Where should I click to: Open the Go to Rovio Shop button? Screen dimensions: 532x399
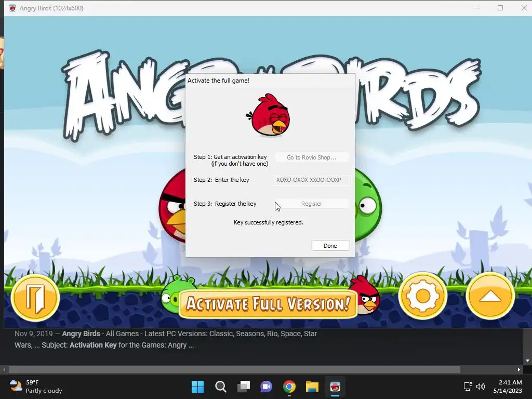(x=312, y=157)
